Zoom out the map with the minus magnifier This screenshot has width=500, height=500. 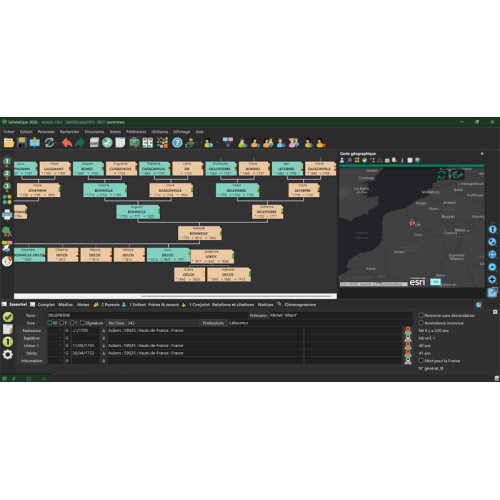point(492,267)
